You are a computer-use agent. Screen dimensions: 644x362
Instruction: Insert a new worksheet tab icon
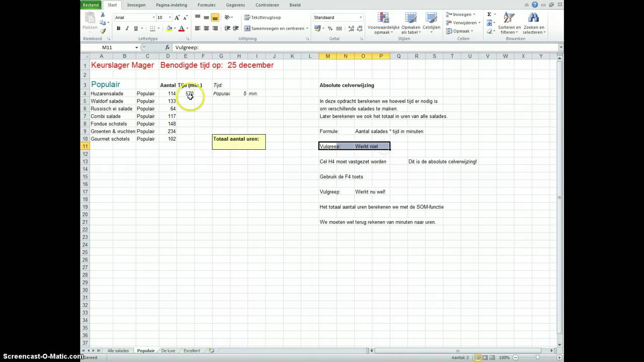pyautogui.click(x=211, y=350)
